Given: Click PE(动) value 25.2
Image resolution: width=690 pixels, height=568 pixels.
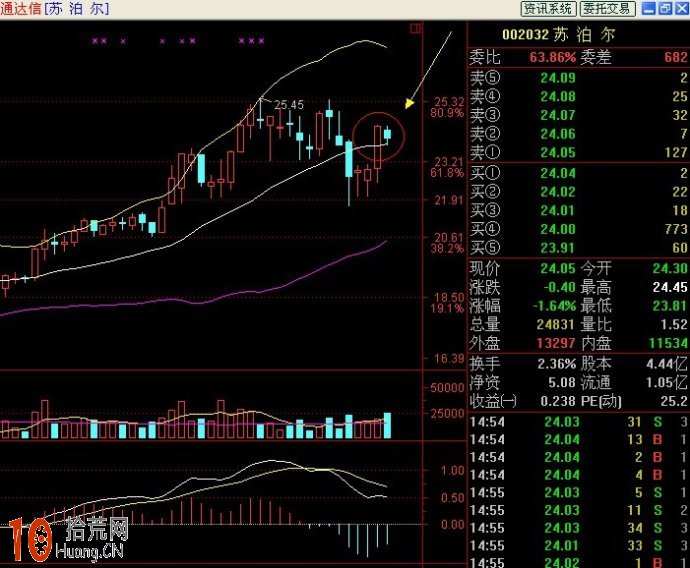Looking at the screenshot, I should (674, 401).
